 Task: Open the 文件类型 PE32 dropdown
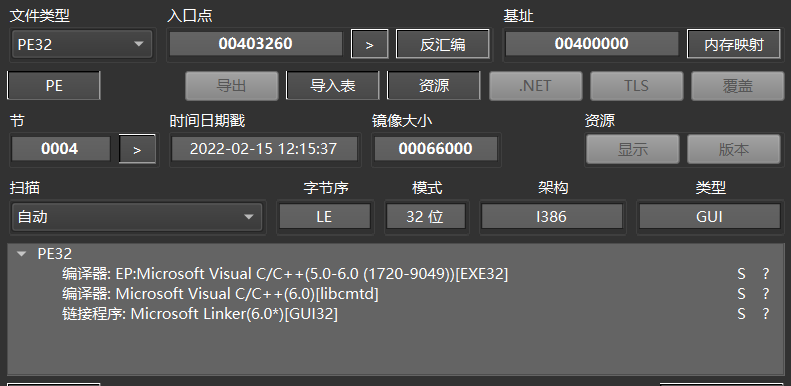point(82,44)
